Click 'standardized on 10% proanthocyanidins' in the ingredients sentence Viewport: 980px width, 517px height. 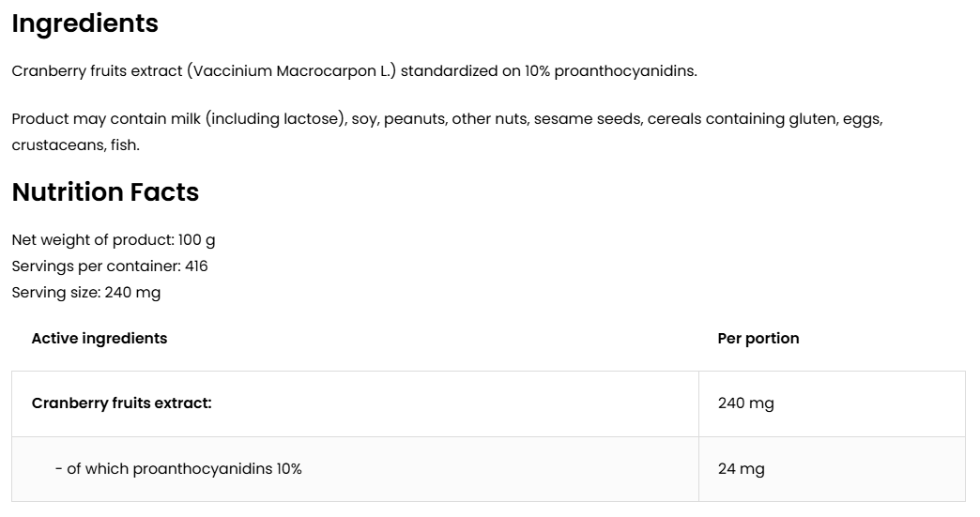[548, 71]
